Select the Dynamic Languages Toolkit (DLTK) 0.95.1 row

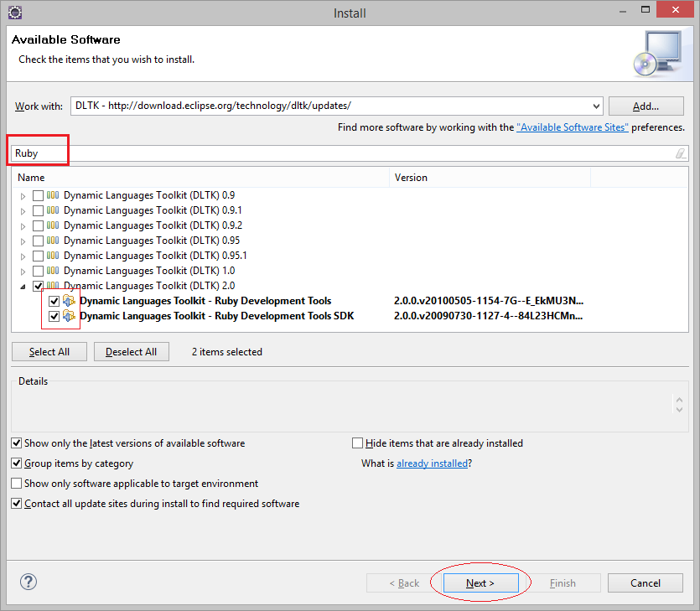pos(155,256)
